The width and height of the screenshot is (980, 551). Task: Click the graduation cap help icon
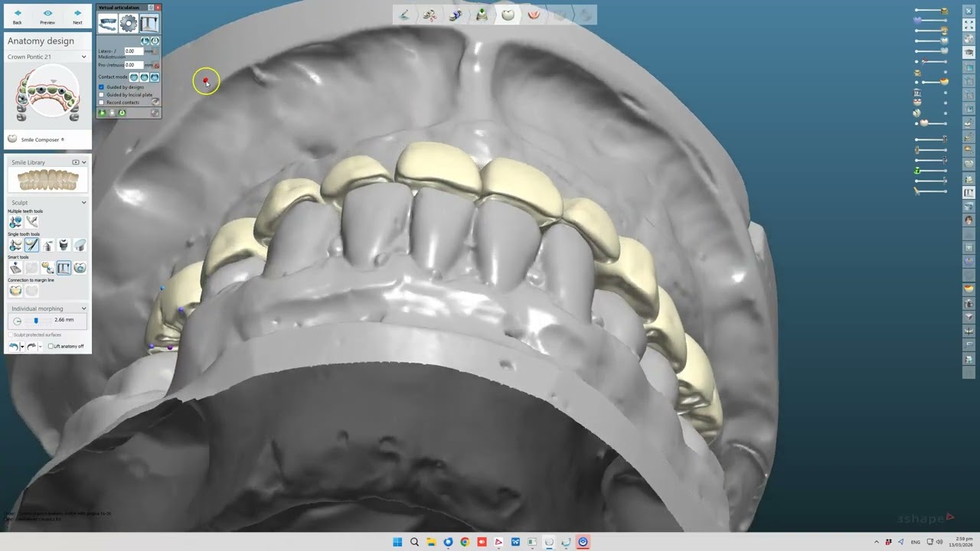click(x=969, y=53)
